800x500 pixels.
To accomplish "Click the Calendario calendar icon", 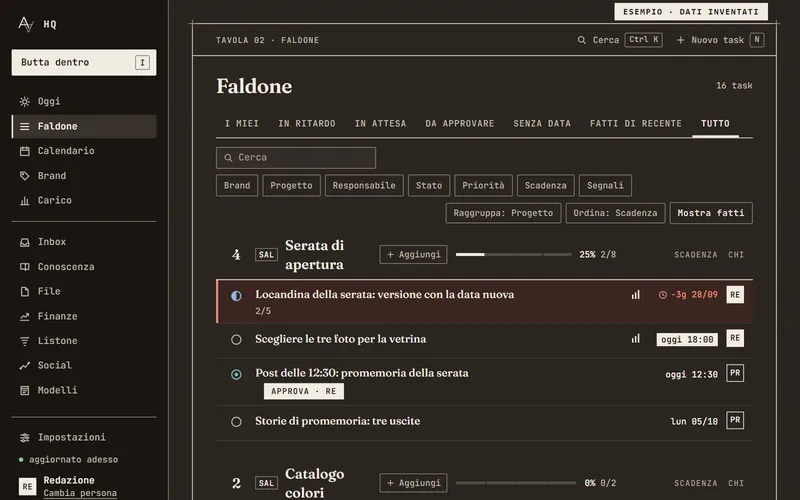I will pos(24,151).
